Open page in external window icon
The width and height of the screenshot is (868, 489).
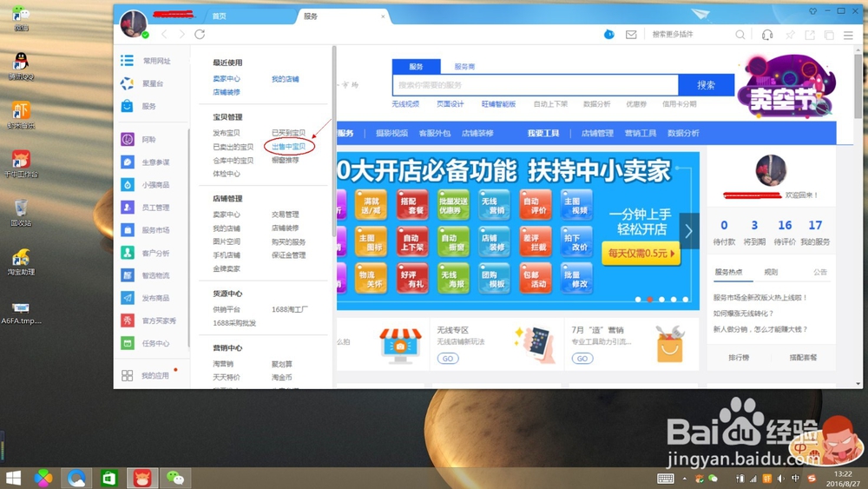coord(810,35)
